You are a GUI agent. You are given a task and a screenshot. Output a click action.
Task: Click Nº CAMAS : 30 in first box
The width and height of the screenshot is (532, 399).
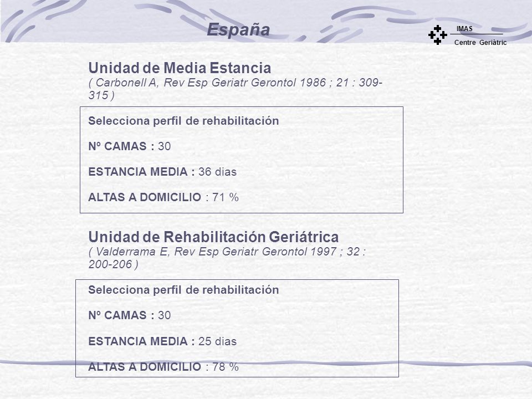[129, 146]
